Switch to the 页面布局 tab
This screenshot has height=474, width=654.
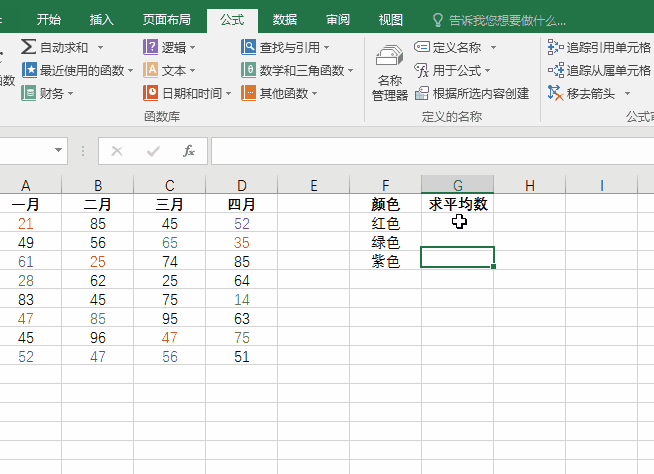(x=166, y=20)
